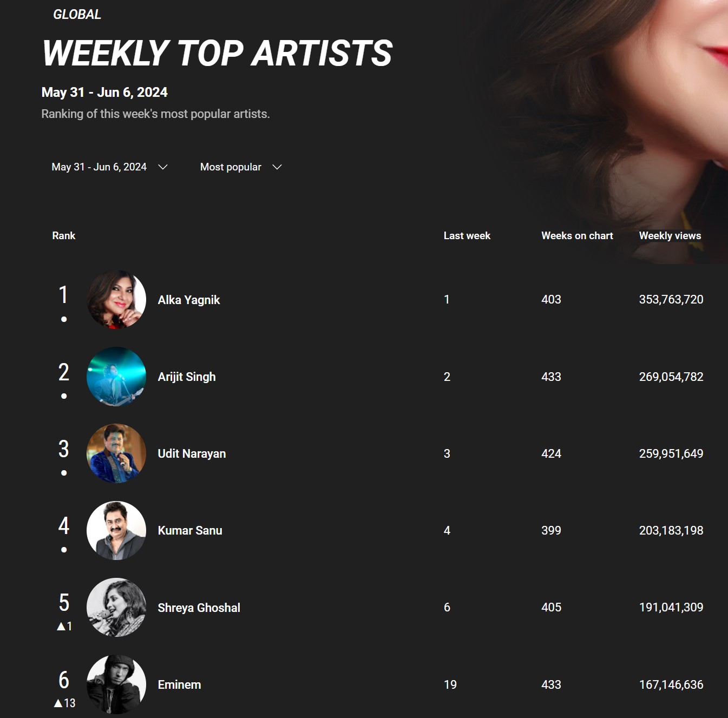This screenshot has width=728, height=718.
Task: Select Udit Narayan's profile picture
Action: pos(116,453)
